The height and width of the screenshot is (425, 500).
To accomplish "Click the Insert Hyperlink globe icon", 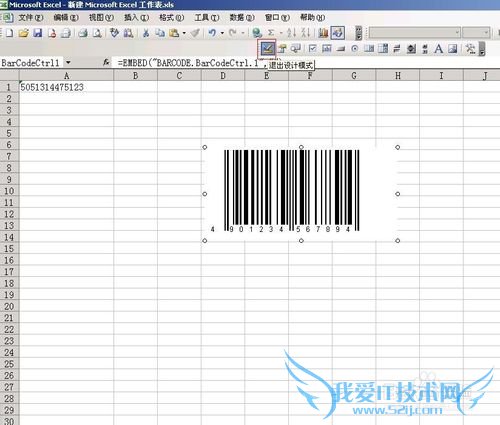I will tap(257, 33).
